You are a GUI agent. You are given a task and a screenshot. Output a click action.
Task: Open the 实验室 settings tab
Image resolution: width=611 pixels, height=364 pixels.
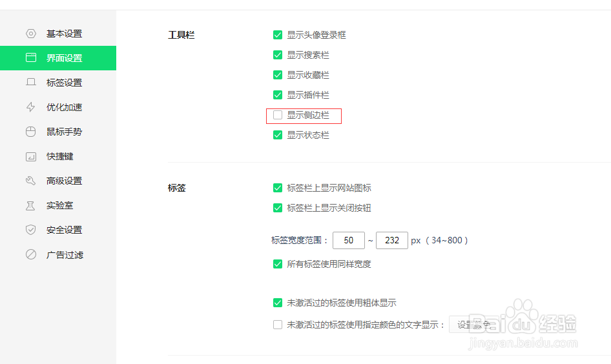(x=59, y=205)
